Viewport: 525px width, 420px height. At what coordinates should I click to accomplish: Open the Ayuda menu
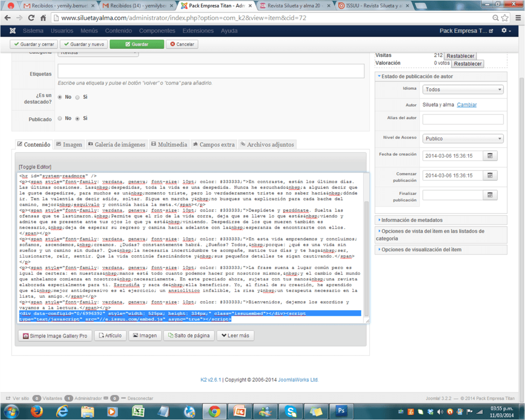tap(229, 31)
